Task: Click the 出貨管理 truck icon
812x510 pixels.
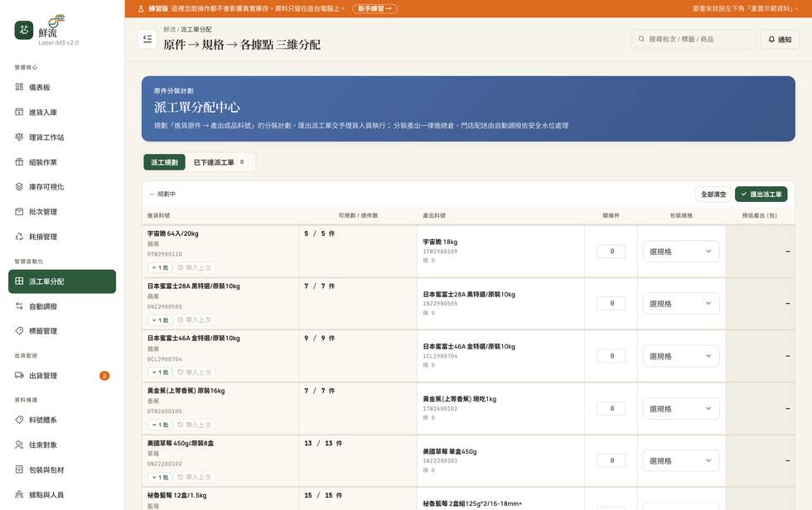Action: point(19,376)
